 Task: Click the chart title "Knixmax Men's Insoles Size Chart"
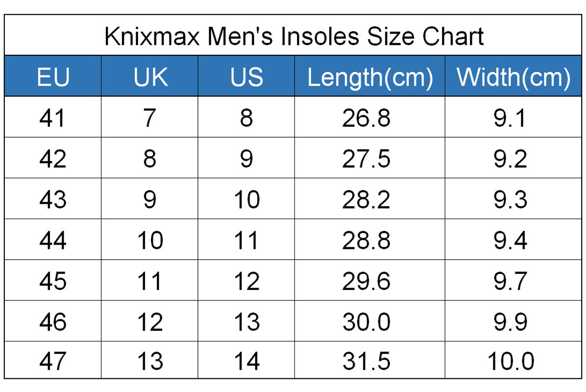click(x=293, y=36)
